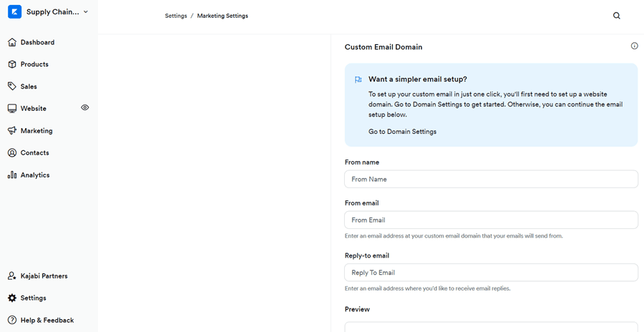This screenshot has width=644, height=332.
Task: Toggle the Website preview eye icon
Action: (x=85, y=107)
